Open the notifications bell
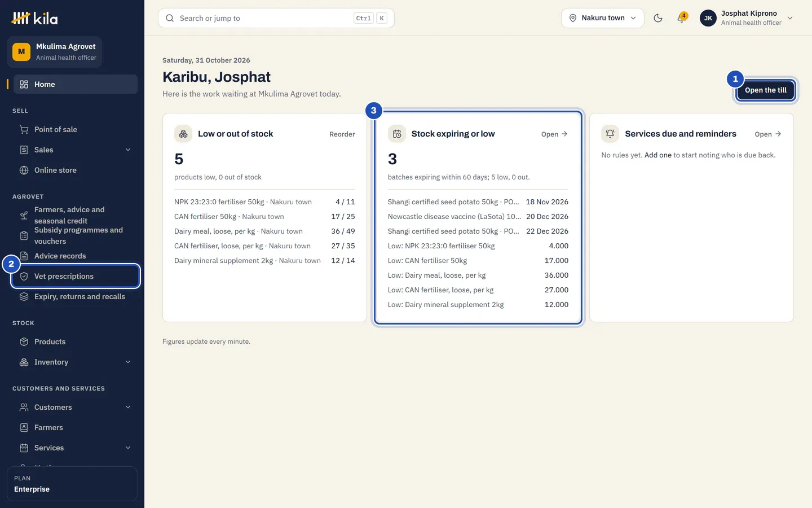This screenshot has height=508, width=812. [x=682, y=18]
